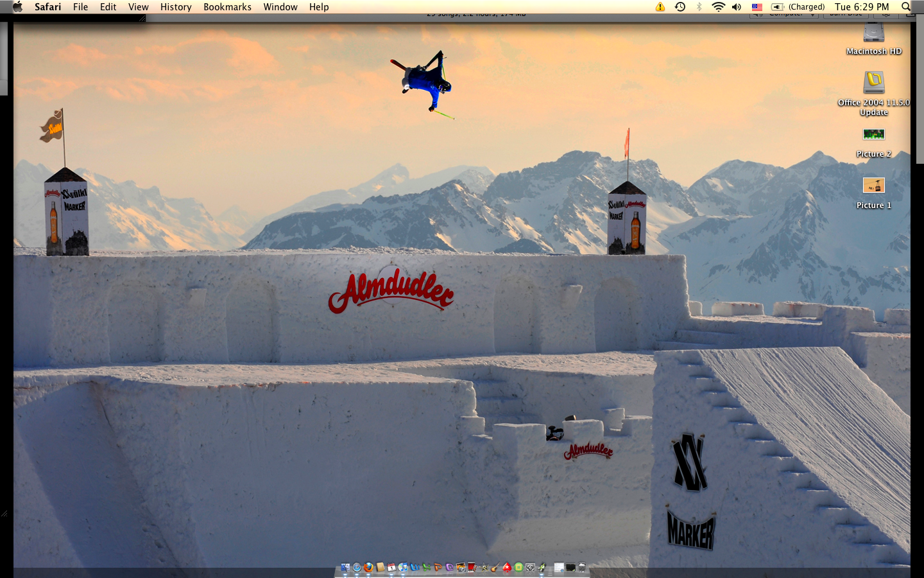The width and height of the screenshot is (924, 578).
Task: Select the Finder icon in the Dock
Action: point(345,568)
